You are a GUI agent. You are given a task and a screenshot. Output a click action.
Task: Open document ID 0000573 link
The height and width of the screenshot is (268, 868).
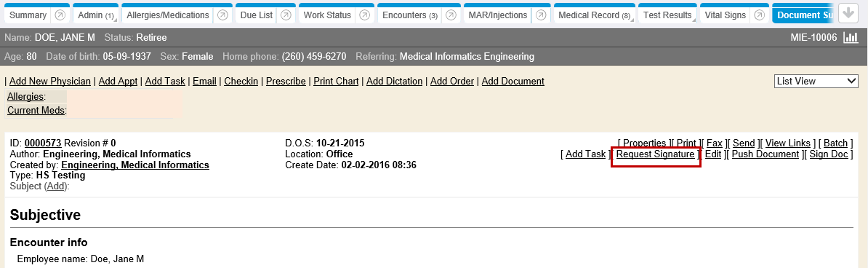(43, 143)
